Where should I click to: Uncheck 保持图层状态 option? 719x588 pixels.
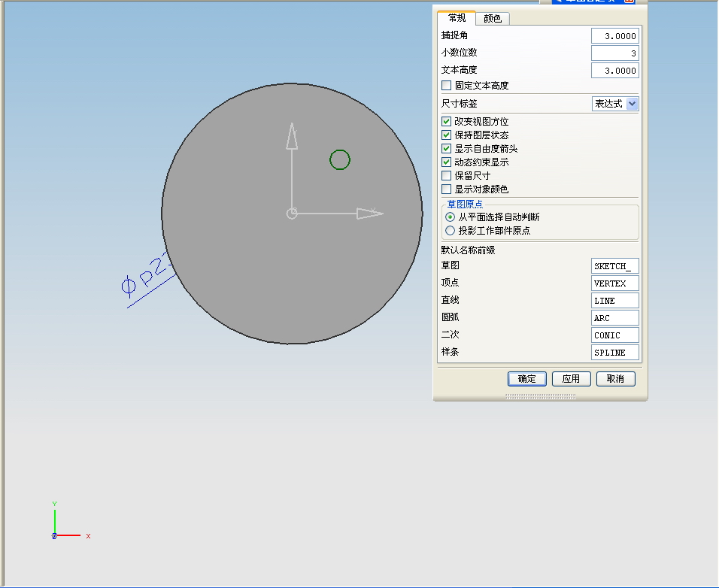446,135
